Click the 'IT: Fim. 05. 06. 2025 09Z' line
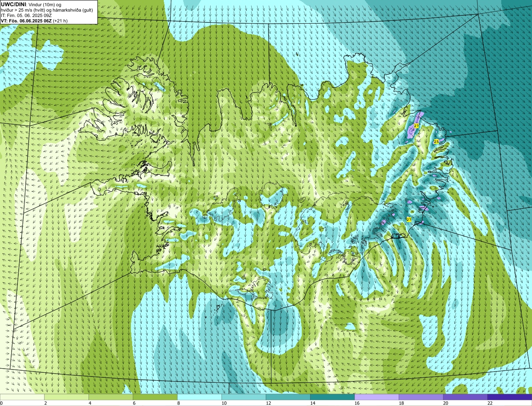This screenshot has width=532, height=406. coord(26,15)
